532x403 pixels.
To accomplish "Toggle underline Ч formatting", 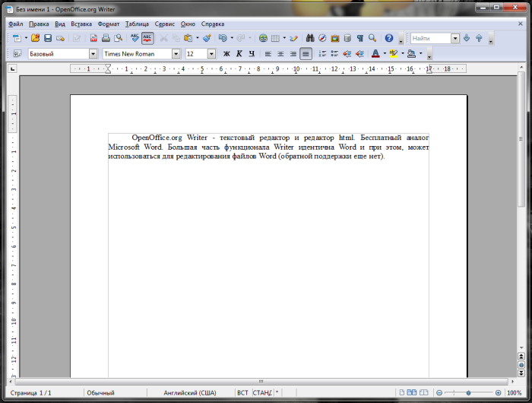I will coord(252,54).
